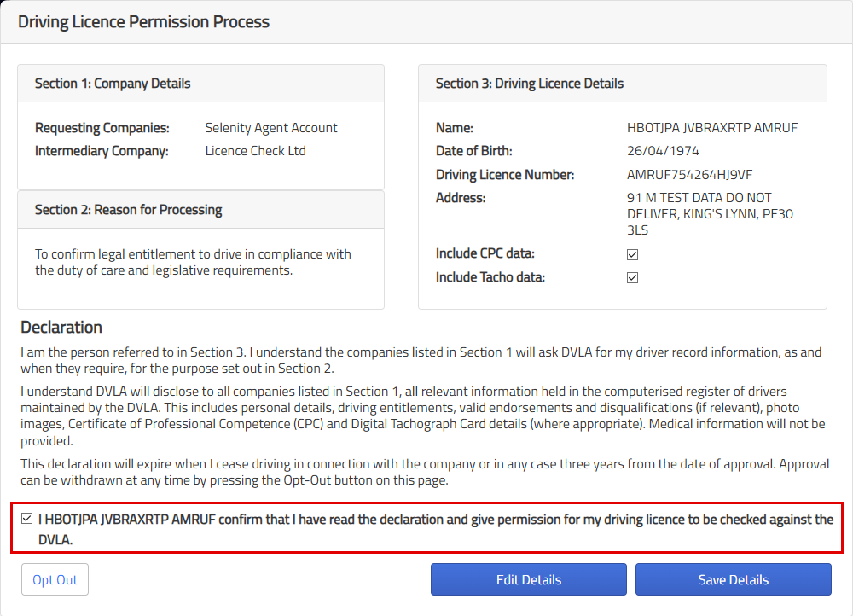Toggle the Include Tacho data checkbox

(x=633, y=277)
